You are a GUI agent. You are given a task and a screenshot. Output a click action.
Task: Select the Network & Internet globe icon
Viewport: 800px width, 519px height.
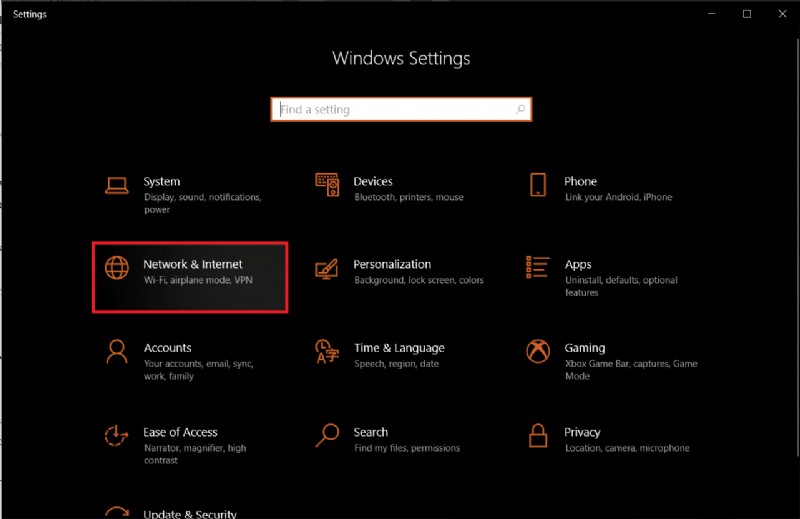point(117,268)
